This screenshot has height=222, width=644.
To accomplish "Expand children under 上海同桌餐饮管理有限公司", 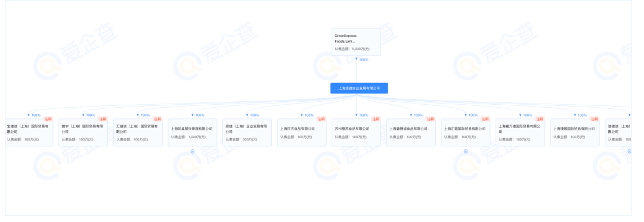I will 192,151.
